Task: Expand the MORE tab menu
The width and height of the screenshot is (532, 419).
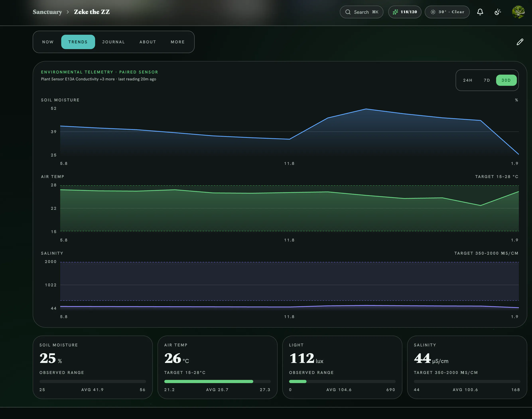Action: [178, 42]
